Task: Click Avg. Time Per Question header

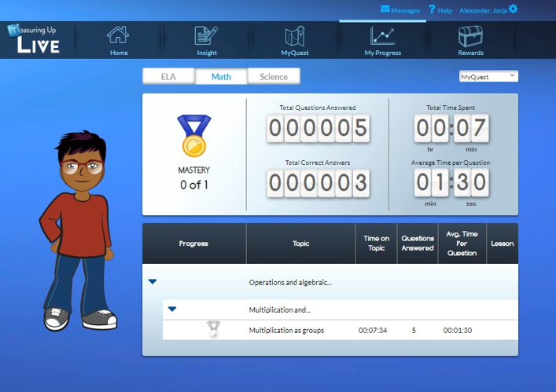Action: coord(462,244)
